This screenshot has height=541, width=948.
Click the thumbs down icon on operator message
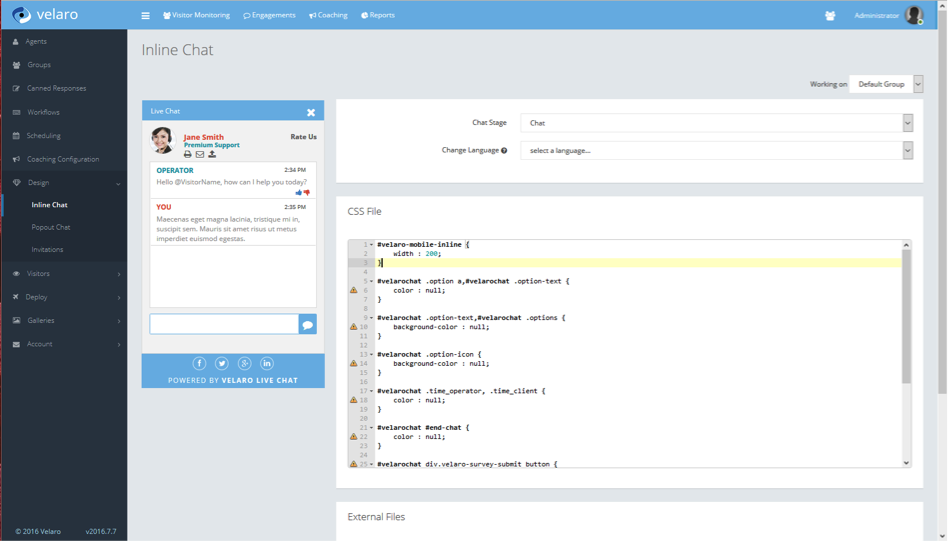click(x=307, y=192)
